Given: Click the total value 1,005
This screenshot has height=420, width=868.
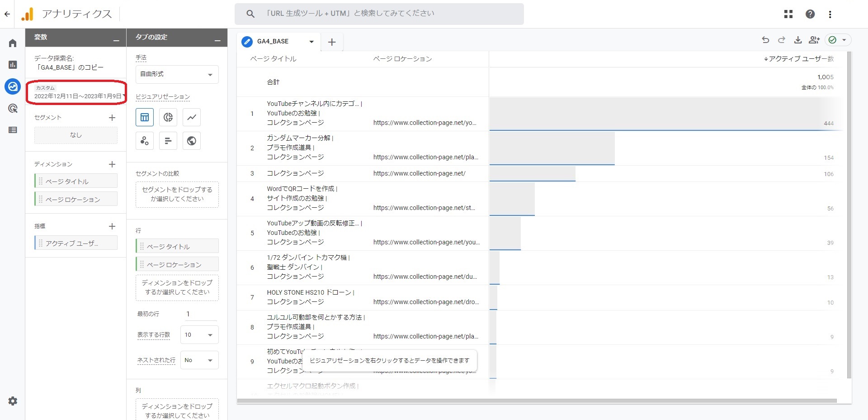Looking at the screenshot, I should 826,77.
